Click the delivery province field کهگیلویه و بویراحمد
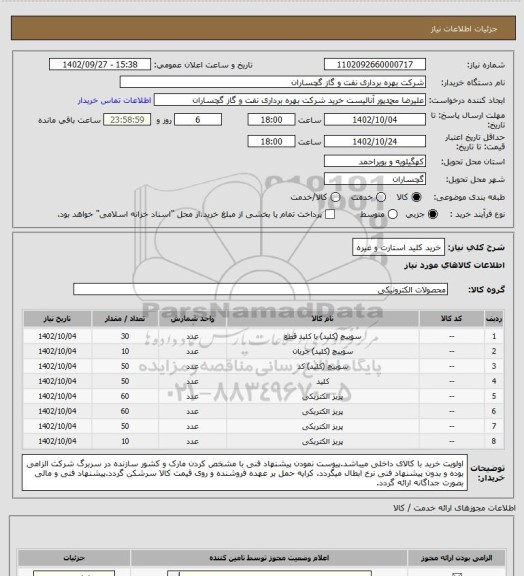524x576 pixels. click(375, 161)
